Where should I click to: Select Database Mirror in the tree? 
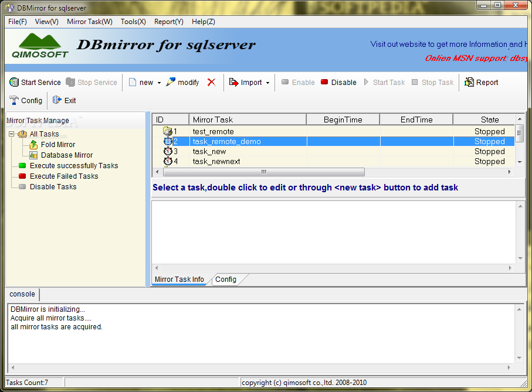[67, 155]
